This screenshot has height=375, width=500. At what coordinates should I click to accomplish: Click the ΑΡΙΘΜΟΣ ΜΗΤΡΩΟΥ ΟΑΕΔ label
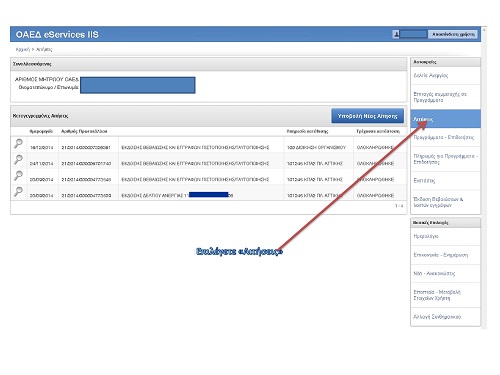point(47,79)
